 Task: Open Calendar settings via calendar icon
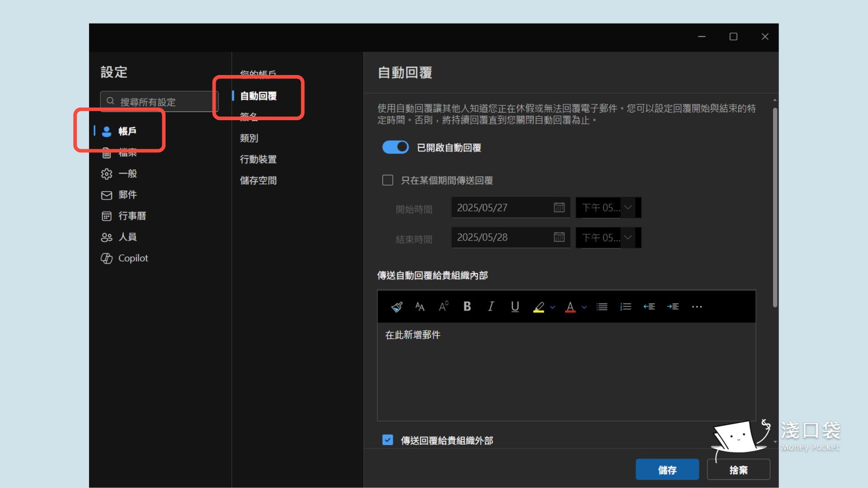tap(106, 216)
